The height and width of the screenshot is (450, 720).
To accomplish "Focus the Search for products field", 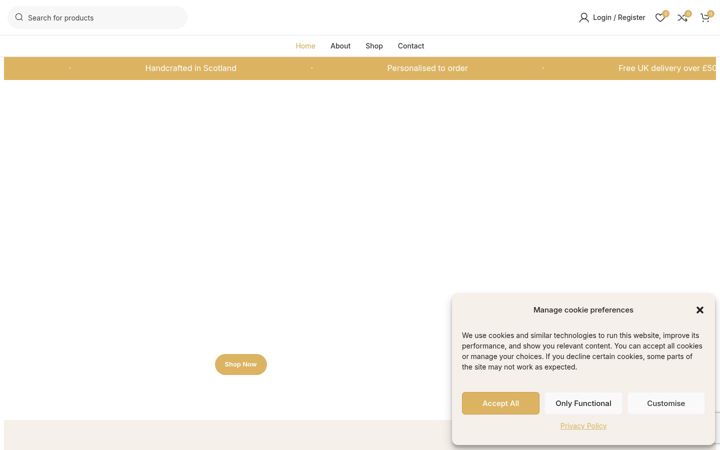I will [x=97, y=17].
